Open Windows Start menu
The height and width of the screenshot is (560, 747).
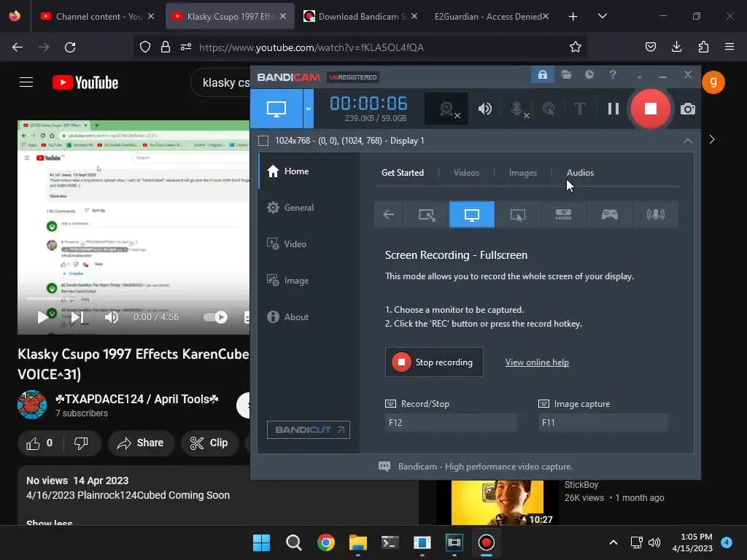click(261, 542)
